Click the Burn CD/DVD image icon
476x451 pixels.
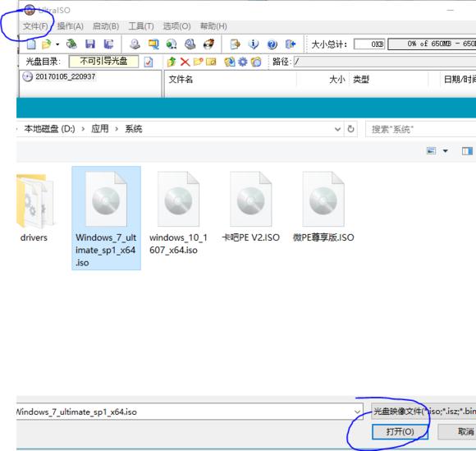click(208, 44)
